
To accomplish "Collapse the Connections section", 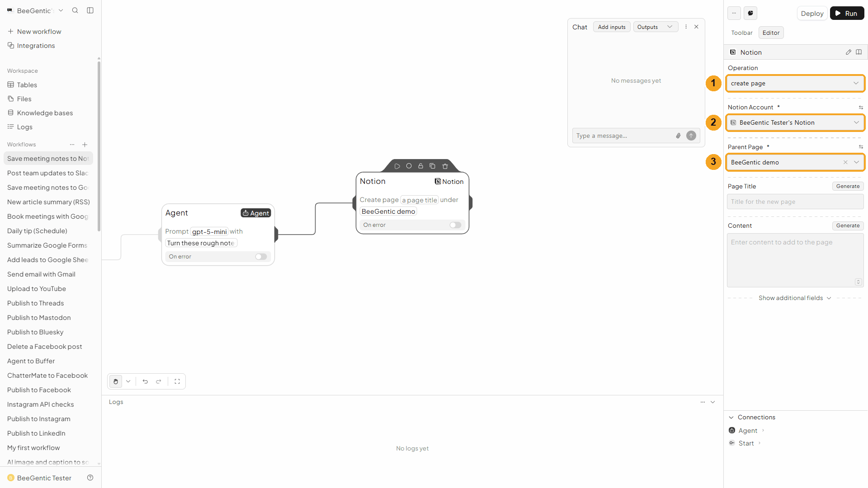I will point(731,418).
